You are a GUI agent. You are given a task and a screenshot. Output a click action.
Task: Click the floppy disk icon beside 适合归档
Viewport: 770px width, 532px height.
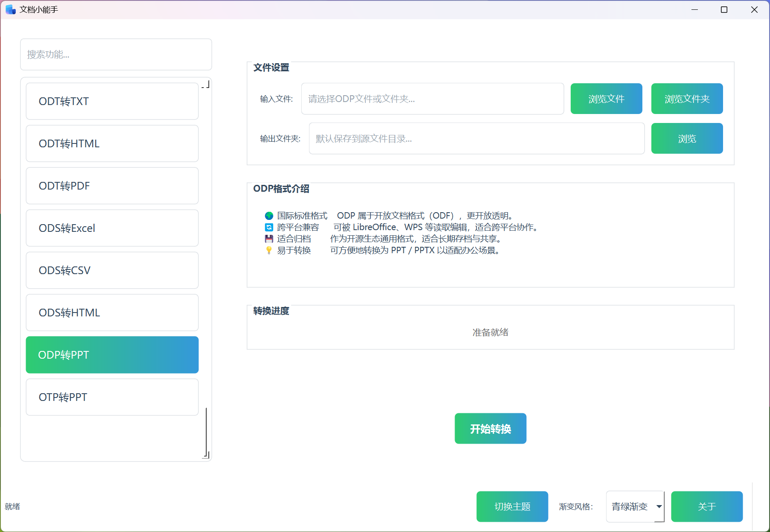coord(269,239)
